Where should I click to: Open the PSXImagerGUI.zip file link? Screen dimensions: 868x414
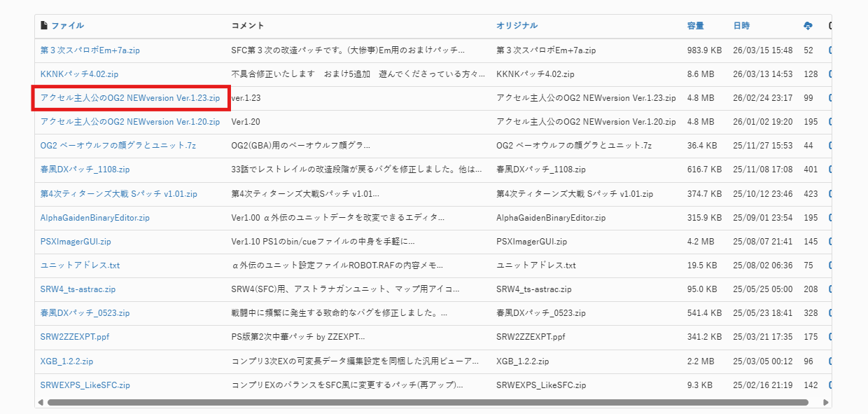coord(75,241)
